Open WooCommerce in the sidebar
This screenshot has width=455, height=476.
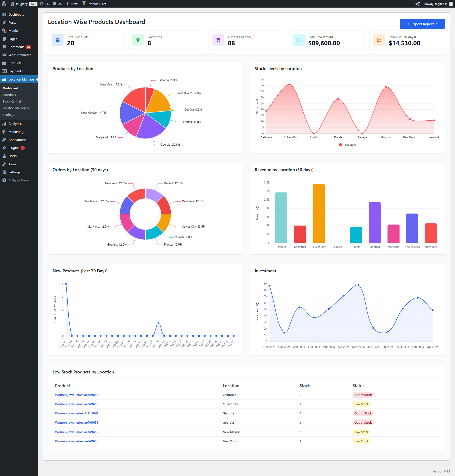pyautogui.click(x=20, y=55)
